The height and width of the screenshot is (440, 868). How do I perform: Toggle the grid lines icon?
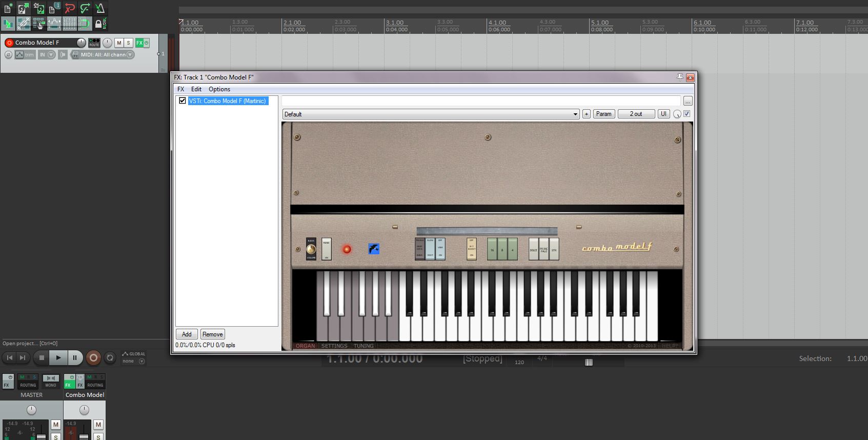[x=69, y=23]
